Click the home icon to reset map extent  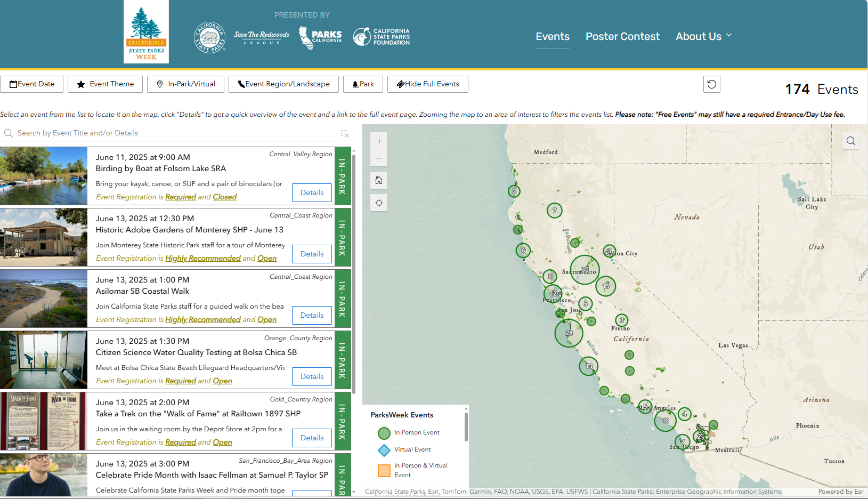click(379, 180)
